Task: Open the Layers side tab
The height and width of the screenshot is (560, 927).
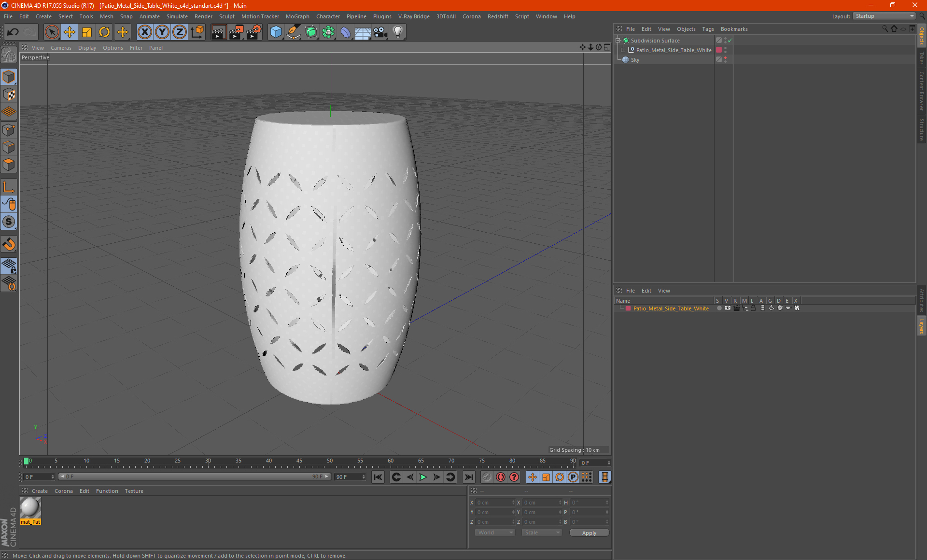Action: 921,326
